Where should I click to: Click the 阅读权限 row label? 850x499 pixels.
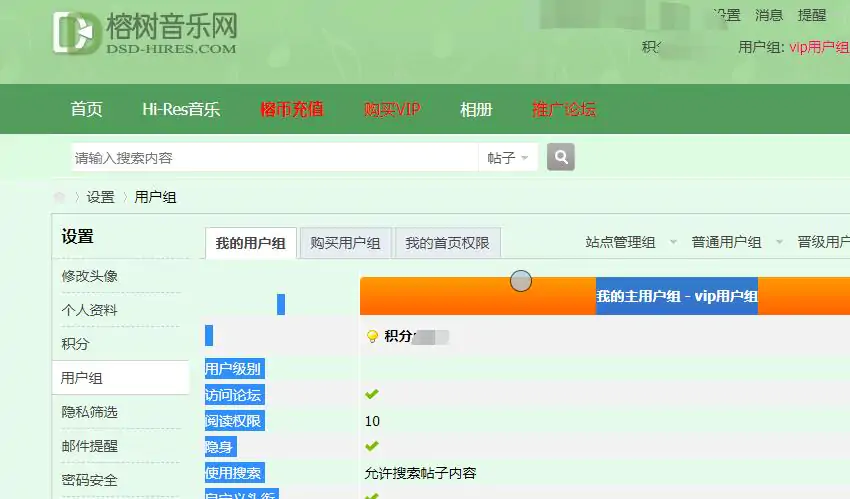(x=234, y=420)
